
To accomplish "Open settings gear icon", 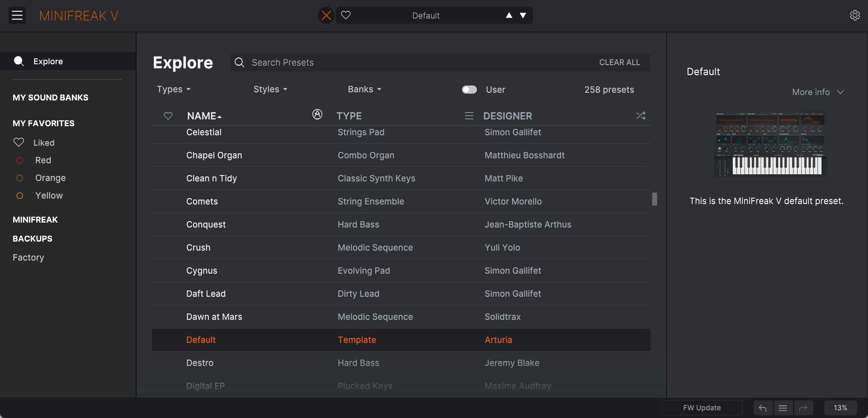I will point(855,15).
